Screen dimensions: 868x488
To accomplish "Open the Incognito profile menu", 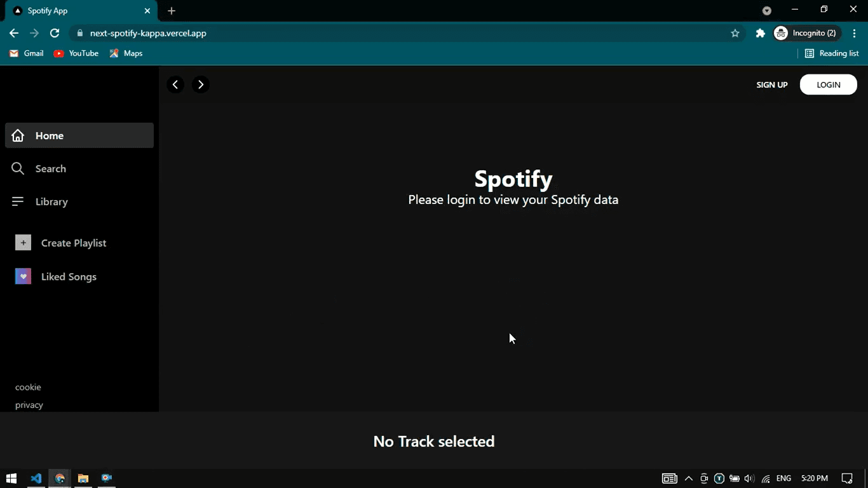I will [x=807, y=33].
